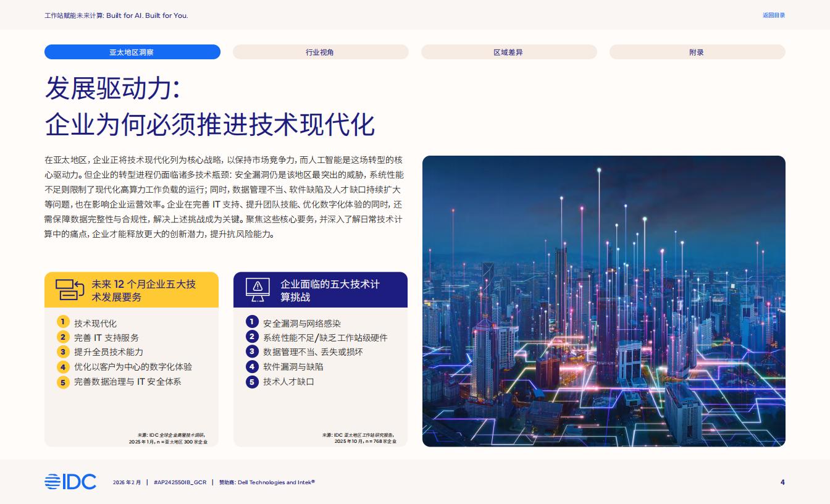Click the IDC logo in footer
This screenshot has height=504, width=830.
(x=70, y=482)
